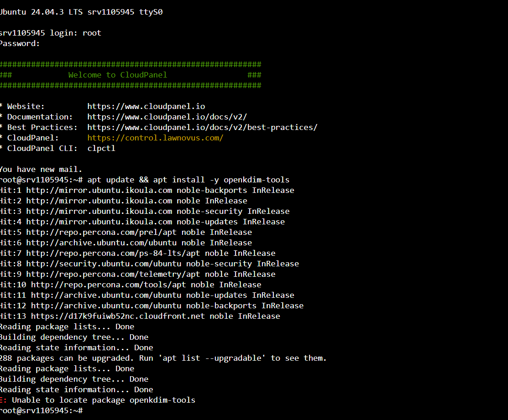Click the Hit:12 archive noble-backports line
Screen dimensions: 508x420
[152, 306]
